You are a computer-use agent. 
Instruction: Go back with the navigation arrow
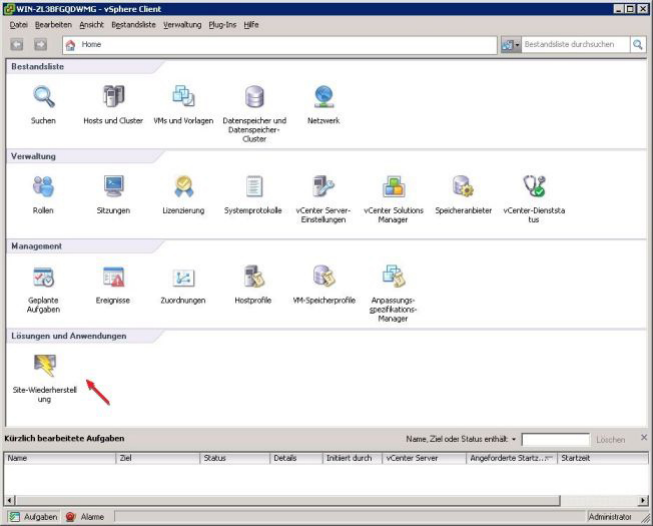[x=17, y=44]
